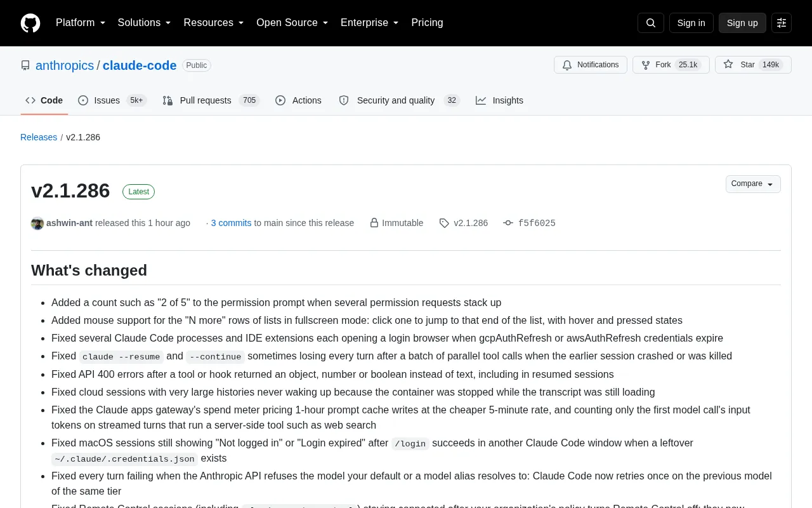Open the Issues tab
Screen dimensions: 812x508
[112, 100]
